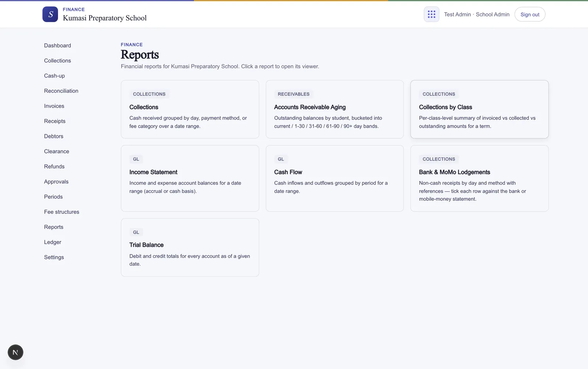Select Reports in the sidebar

[54, 227]
